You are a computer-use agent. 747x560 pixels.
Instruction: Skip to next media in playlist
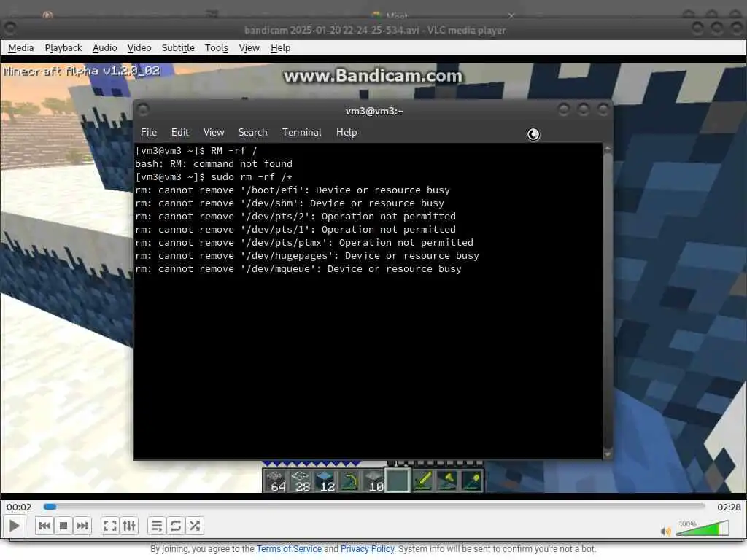pos(82,526)
